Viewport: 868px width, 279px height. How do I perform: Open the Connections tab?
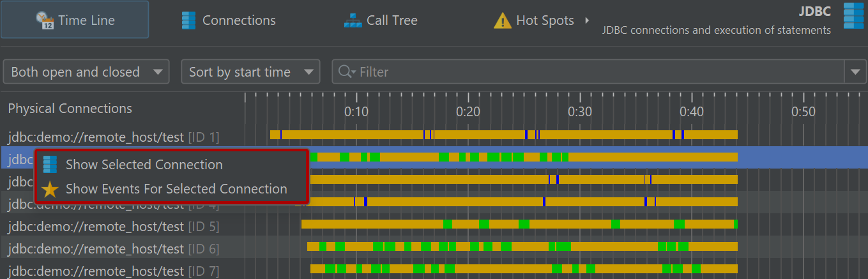(228, 20)
